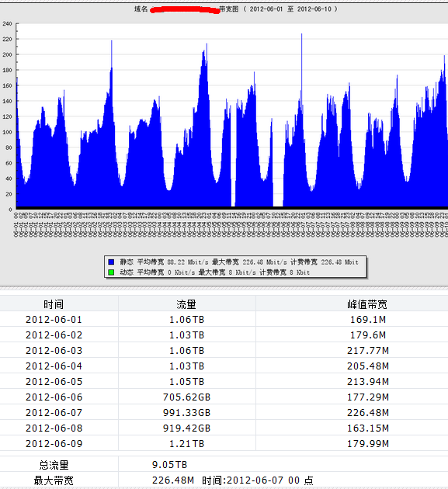The image size is (448, 489).
Task: Select the 2012-06-09 date cell
Action: click(54, 443)
